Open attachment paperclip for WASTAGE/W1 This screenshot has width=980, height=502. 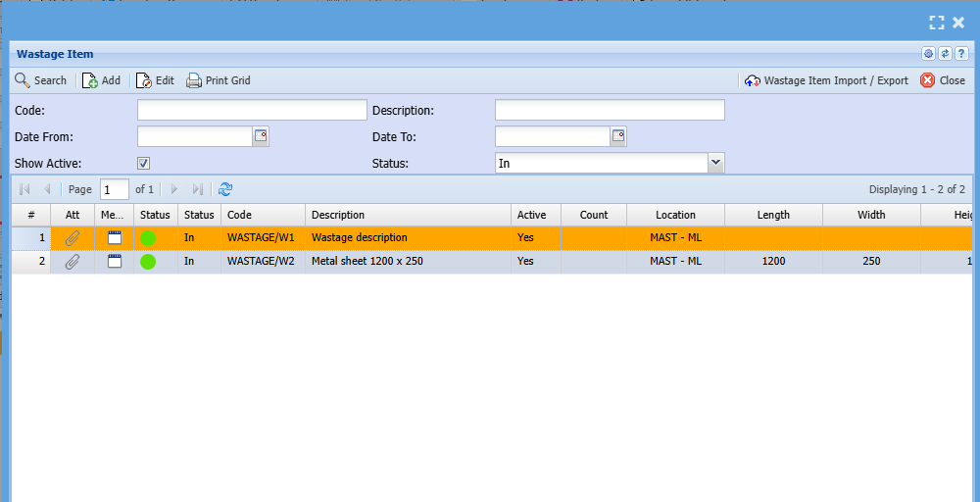pyautogui.click(x=73, y=237)
